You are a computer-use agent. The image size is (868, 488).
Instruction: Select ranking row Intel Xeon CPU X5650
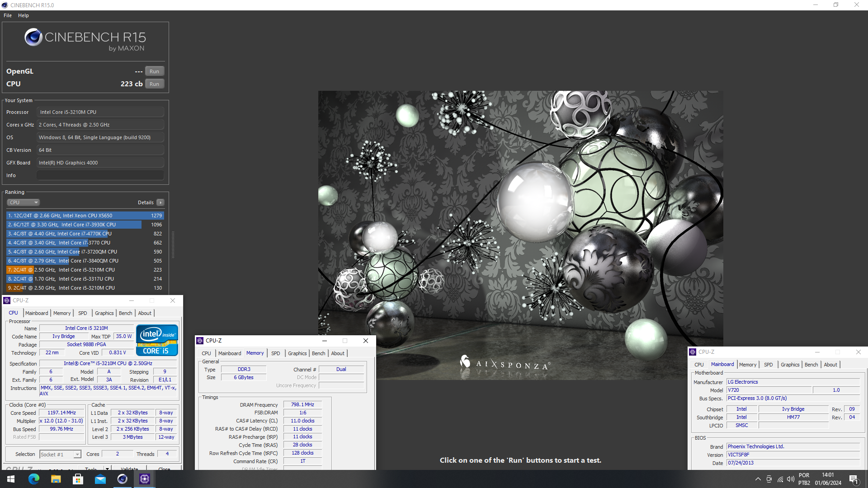click(85, 216)
